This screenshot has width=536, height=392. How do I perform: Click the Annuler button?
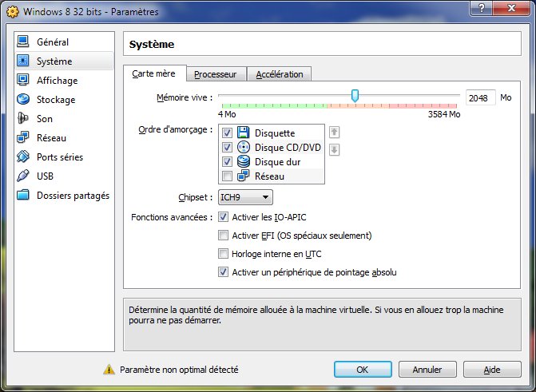[x=427, y=370]
